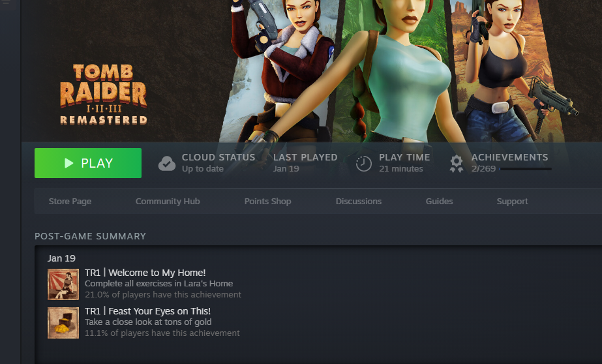Click 'TR1 | Feast Your Eyes on This!' title
Viewport: 602px width, 364px height.
click(x=147, y=311)
